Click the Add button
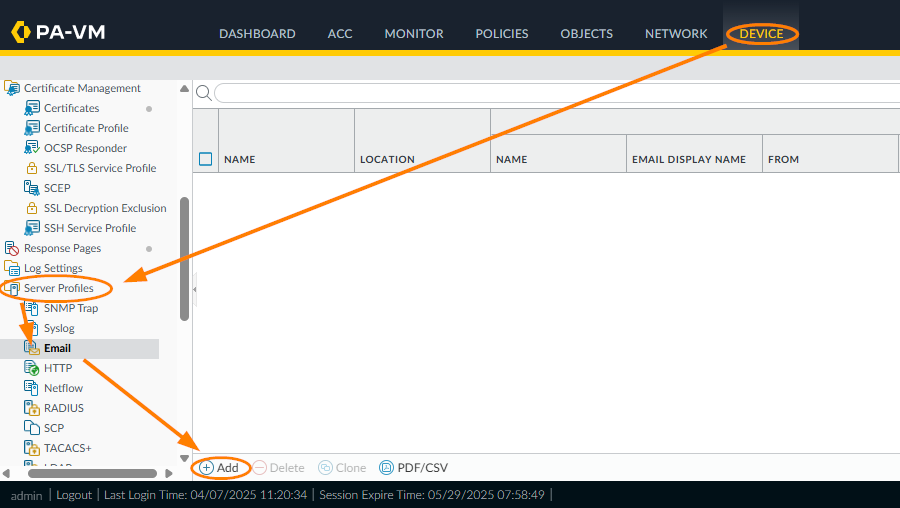Viewport: 900px width, 508px height. coord(219,468)
